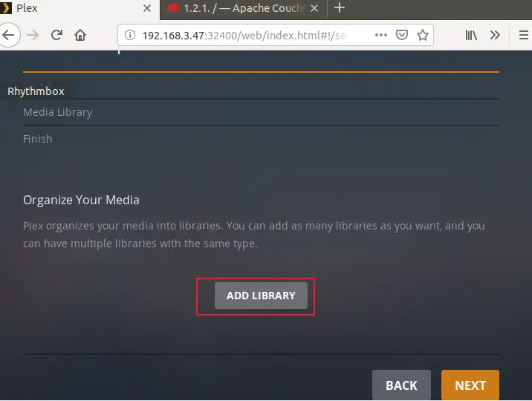Click the ADD LIBRARY button
532x401 pixels.
point(261,296)
